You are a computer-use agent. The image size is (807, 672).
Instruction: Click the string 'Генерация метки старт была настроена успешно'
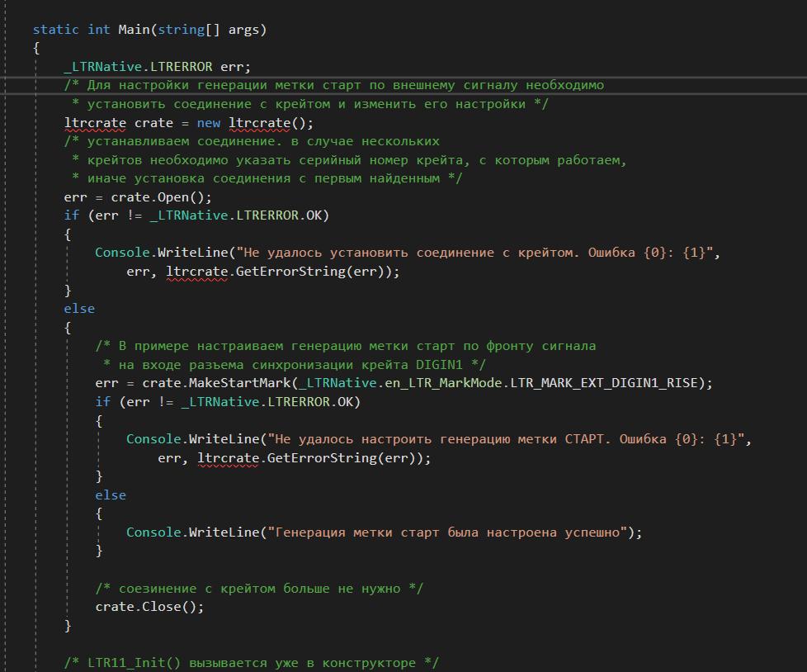tap(447, 532)
